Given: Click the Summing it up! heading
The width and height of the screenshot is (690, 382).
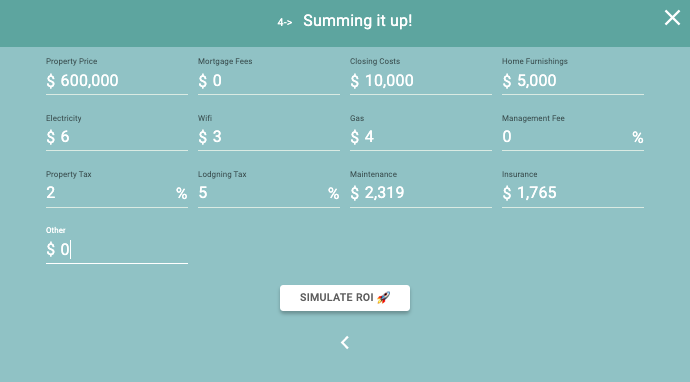Looking at the screenshot, I should [x=357, y=21].
